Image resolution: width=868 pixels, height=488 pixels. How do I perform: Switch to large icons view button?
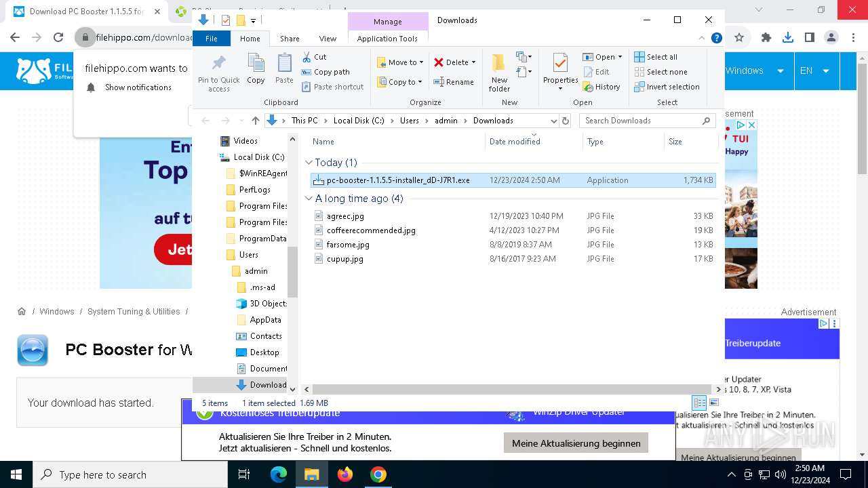point(713,403)
